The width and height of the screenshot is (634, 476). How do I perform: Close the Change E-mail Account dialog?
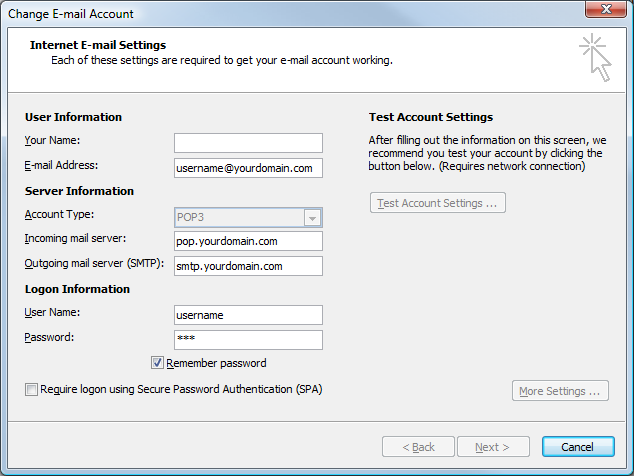pos(604,13)
